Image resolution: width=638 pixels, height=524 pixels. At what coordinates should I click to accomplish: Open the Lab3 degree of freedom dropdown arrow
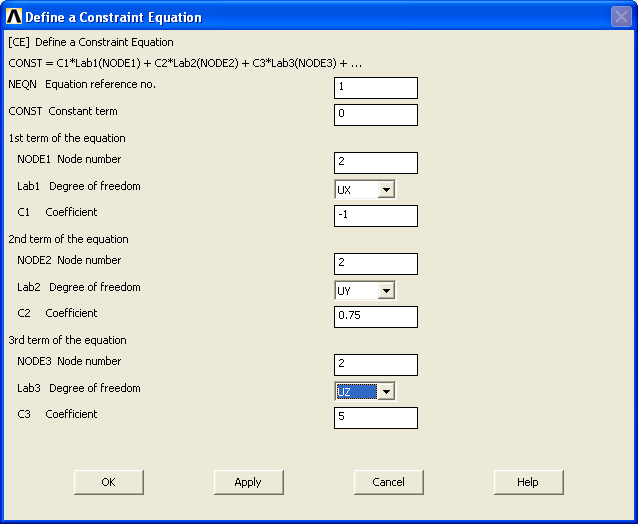click(x=386, y=391)
